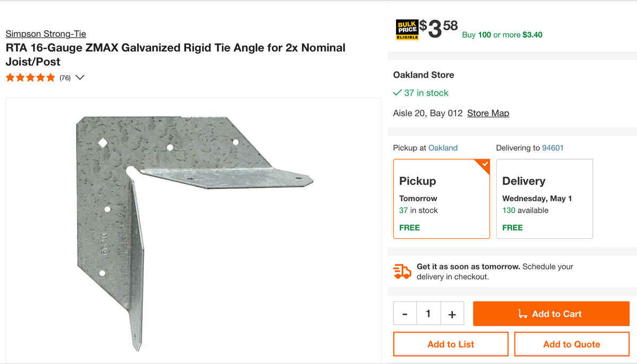
Task: Expand the ratings breakdown chevron
Action: (x=80, y=77)
